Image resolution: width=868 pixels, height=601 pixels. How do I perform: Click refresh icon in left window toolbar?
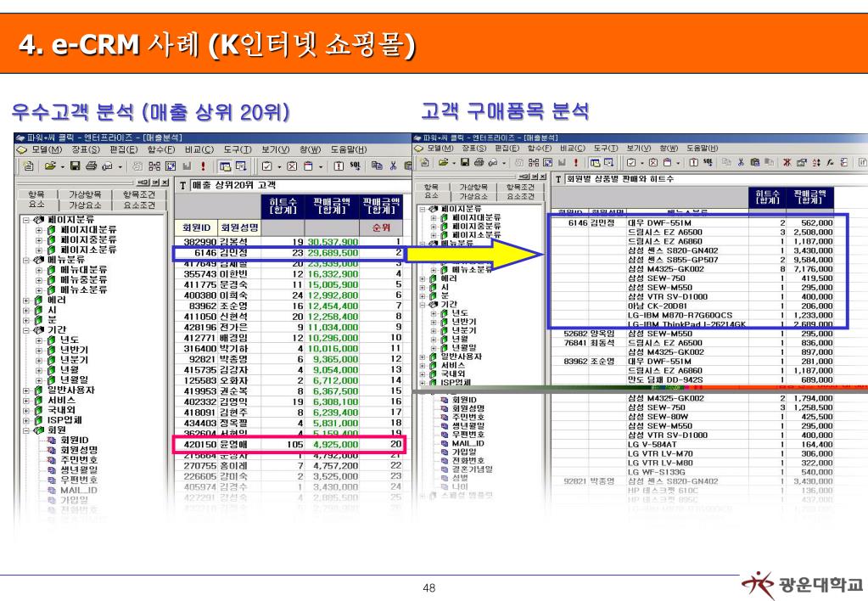(171, 166)
